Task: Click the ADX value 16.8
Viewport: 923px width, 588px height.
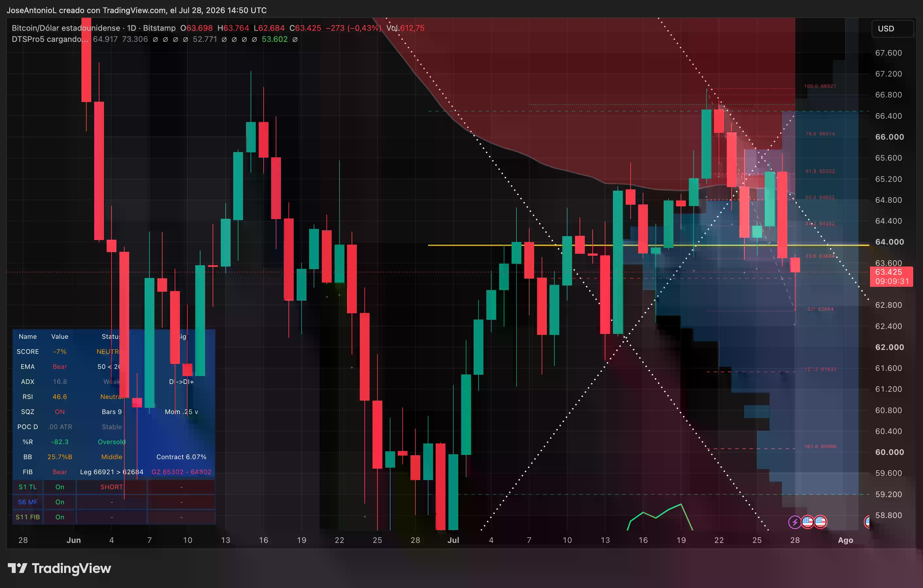Action: coord(60,381)
